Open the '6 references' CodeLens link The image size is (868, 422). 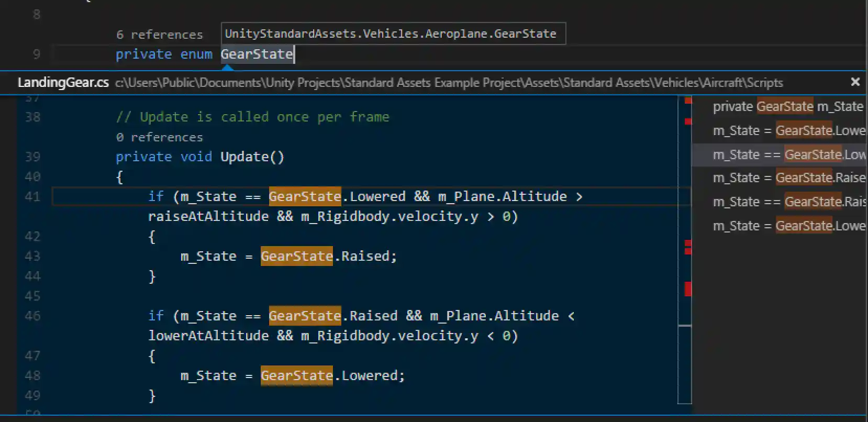point(160,34)
